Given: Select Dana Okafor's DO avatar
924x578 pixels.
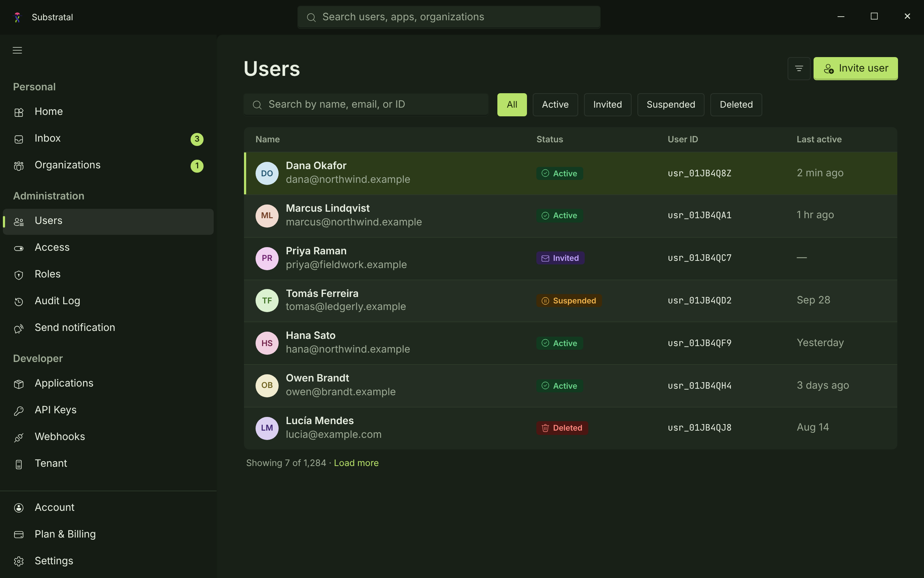Looking at the screenshot, I should [x=267, y=173].
